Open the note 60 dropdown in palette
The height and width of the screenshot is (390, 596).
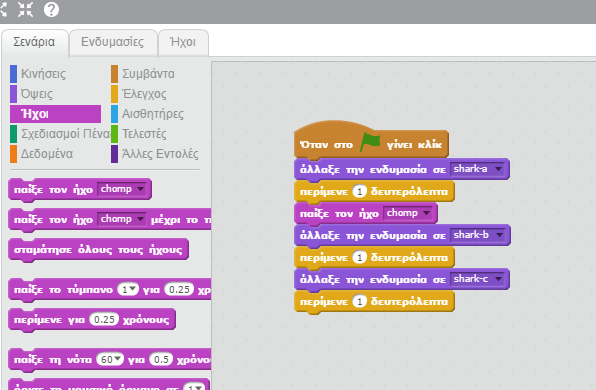pos(110,359)
